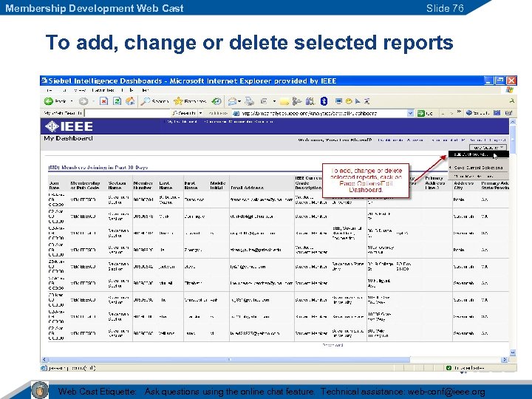
Task: Click the IEEE diamond logo
Action: (52, 126)
